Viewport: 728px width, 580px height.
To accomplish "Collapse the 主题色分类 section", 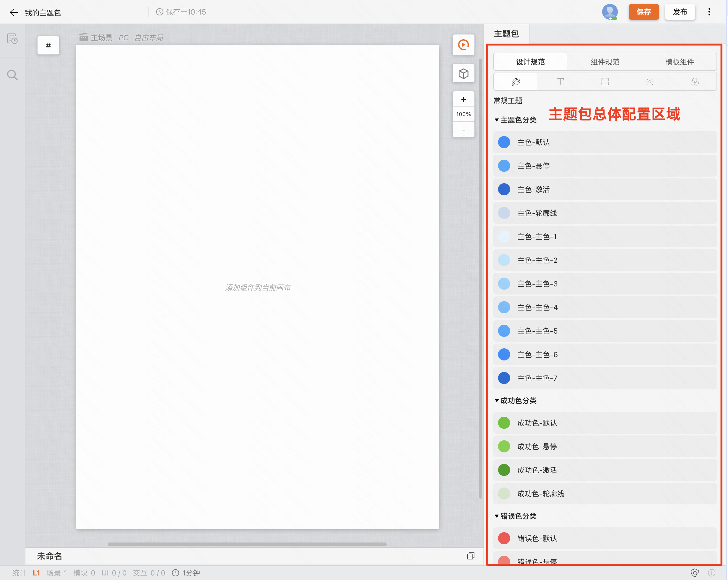I will pyautogui.click(x=496, y=120).
